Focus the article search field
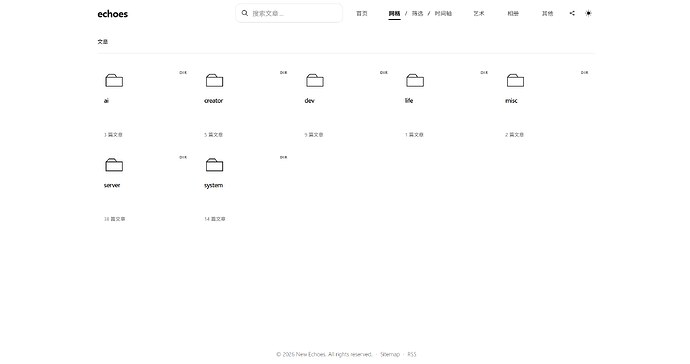Screen dimensions: 690x364 coord(289,13)
